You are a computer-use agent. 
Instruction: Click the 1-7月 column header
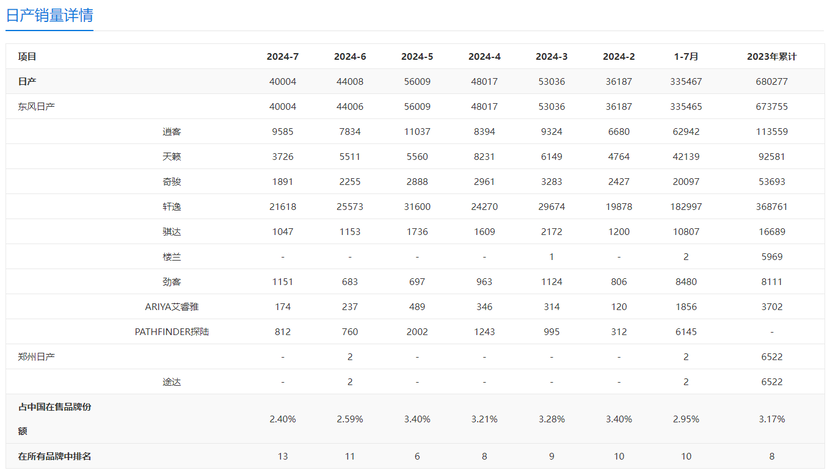[x=686, y=57]
